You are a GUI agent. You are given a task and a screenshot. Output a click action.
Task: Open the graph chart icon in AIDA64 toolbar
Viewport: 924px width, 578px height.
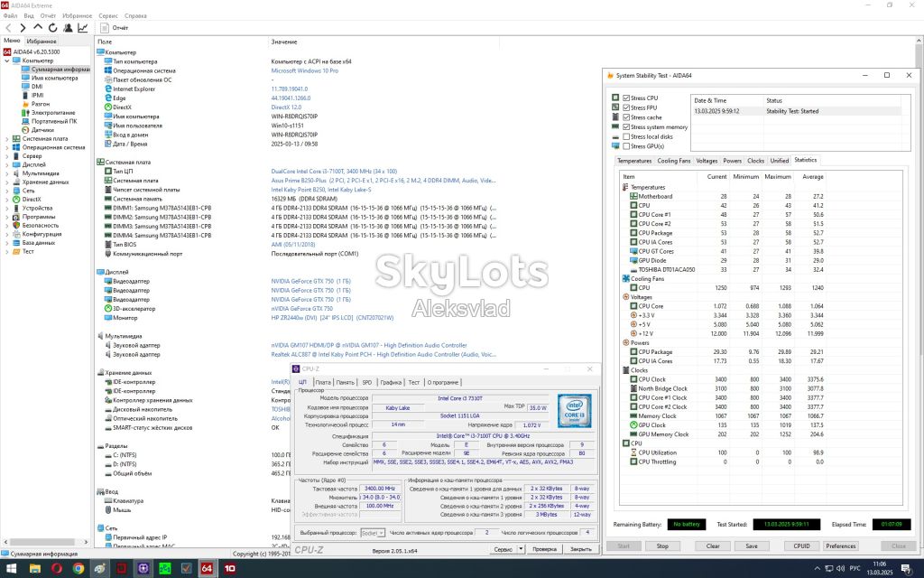(x=82, y=28)
